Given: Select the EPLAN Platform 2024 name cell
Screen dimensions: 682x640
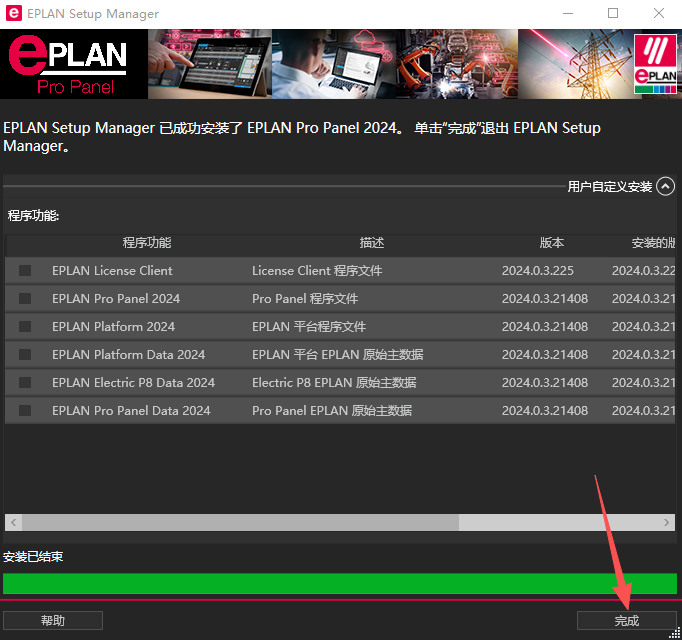Looking at the screenshot, I should pos(113,326).
